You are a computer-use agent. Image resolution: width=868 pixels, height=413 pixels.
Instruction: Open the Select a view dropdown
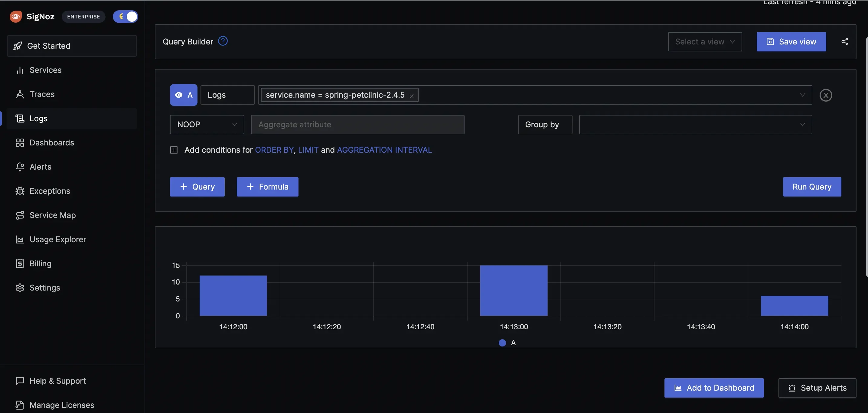tap(705, 42)
